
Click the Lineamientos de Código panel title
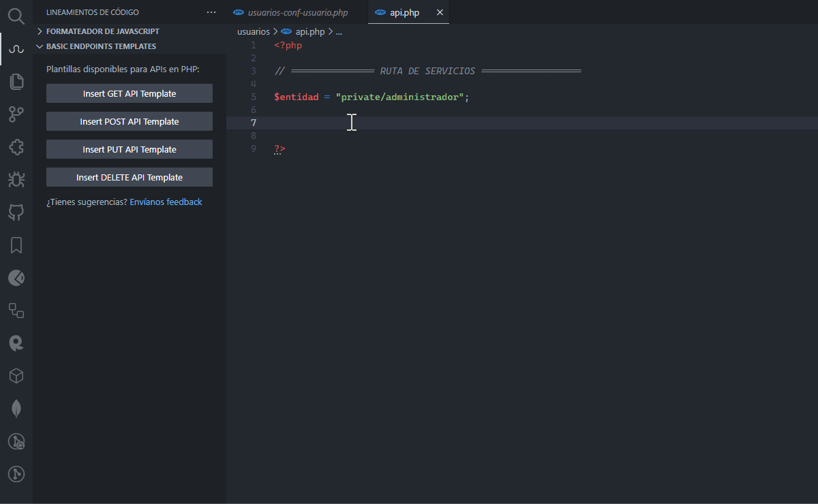[x=93, y=12]
